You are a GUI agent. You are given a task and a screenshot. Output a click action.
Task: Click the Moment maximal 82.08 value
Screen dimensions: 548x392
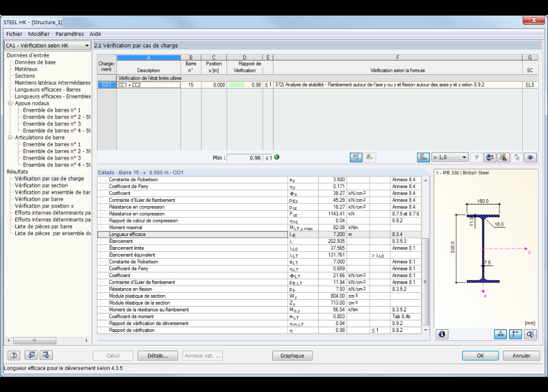pos(332,228)
